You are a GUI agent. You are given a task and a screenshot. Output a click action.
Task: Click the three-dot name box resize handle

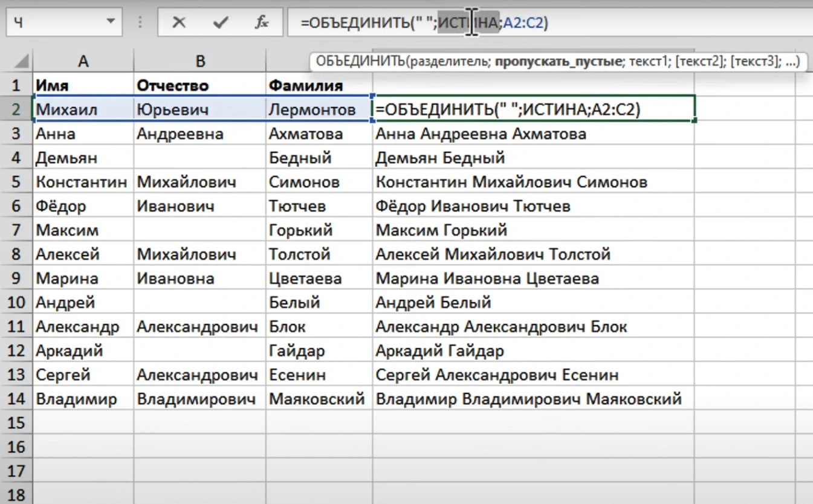[x=140, y=23]
